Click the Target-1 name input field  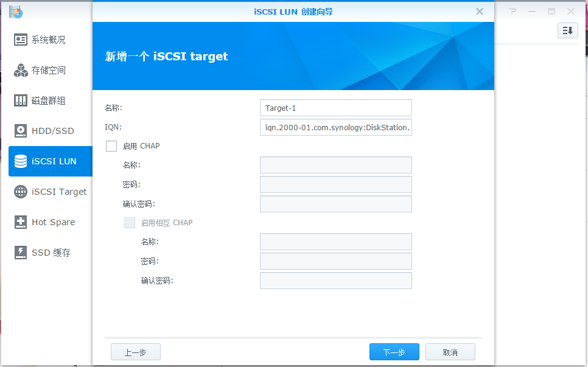pyautogui.click(x=335, y=108)
